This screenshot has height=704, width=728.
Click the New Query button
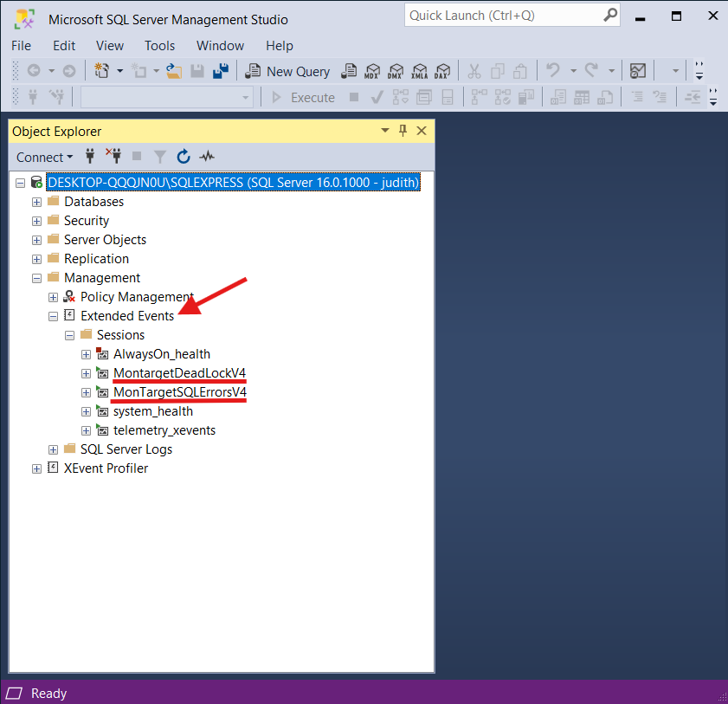tap(287, 72)
